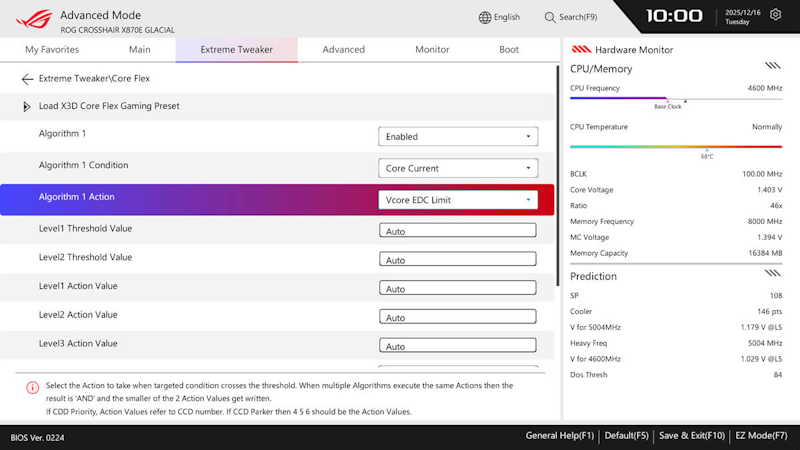Click Level3 Action Value field

[458, 345]
